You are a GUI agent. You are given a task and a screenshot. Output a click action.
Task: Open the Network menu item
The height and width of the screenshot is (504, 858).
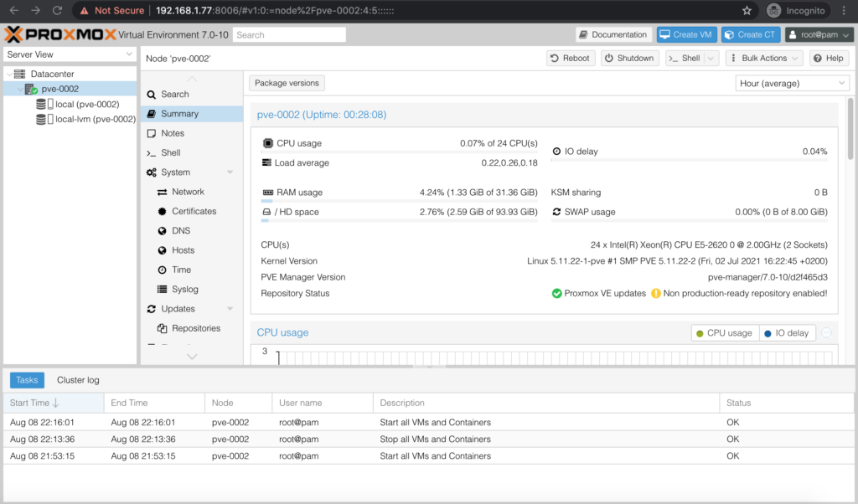tap(192, 192)
